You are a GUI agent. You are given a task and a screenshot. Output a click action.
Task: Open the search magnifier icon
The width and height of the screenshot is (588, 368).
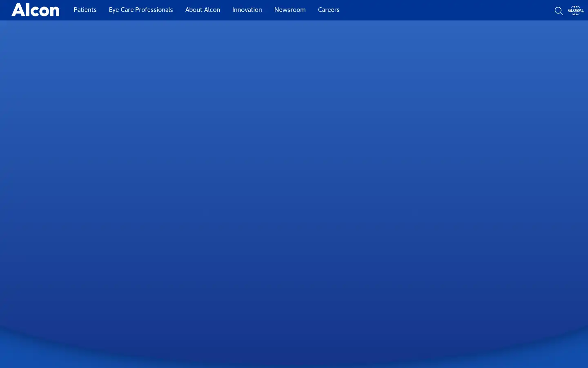[559, 11]
